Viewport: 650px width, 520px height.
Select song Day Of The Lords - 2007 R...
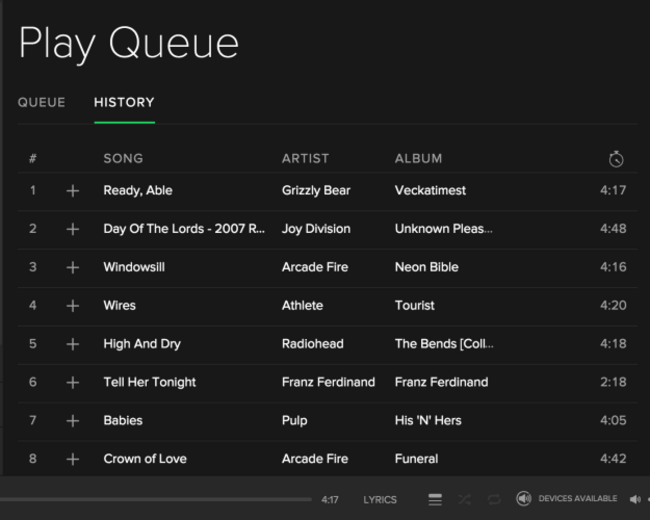[x=184, y=229]
